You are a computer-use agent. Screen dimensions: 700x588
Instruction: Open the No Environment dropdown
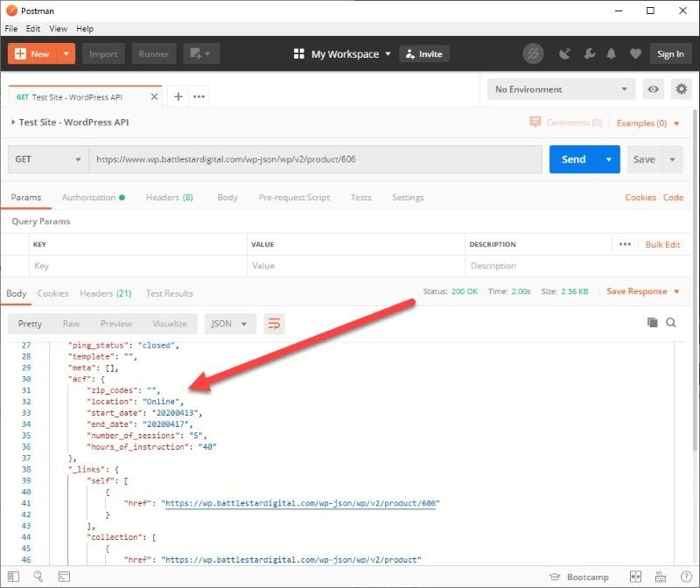click(561, 89)
